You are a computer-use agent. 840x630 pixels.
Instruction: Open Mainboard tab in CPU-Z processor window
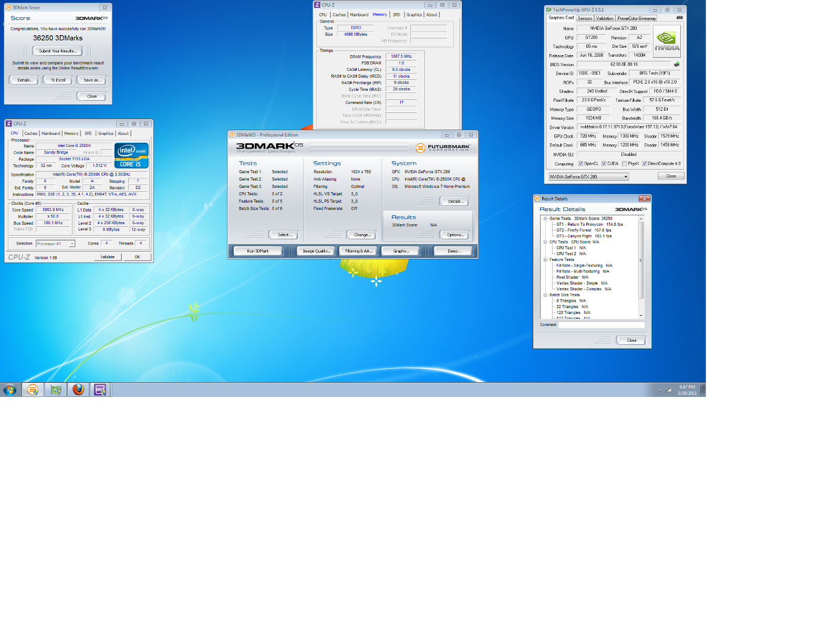point(51,133)
